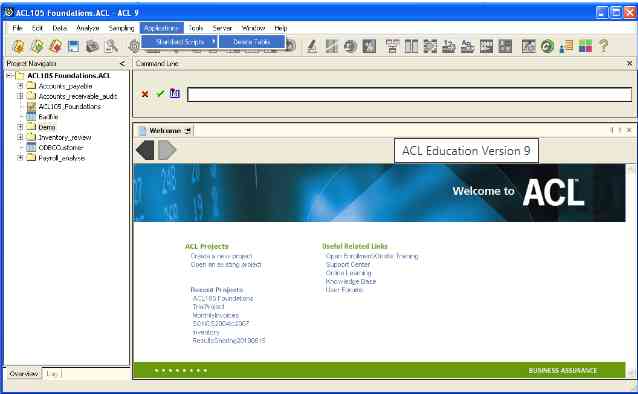Open the Support Center link
The width and height of the screenshot is (638, 394).
348,265
